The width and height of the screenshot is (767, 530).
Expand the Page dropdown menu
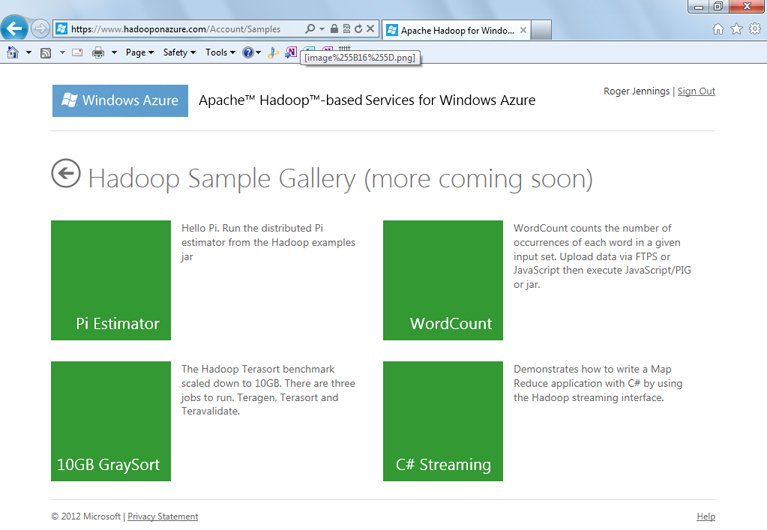point(139,52)
